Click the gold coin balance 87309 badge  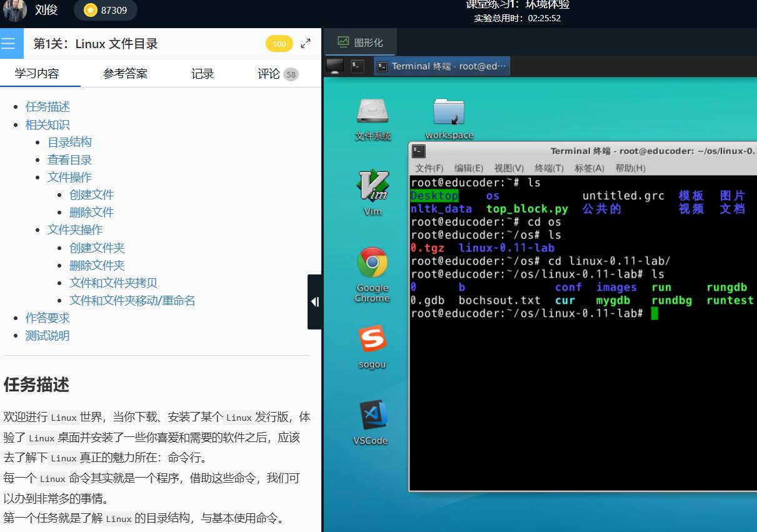[x=106, y=10]
